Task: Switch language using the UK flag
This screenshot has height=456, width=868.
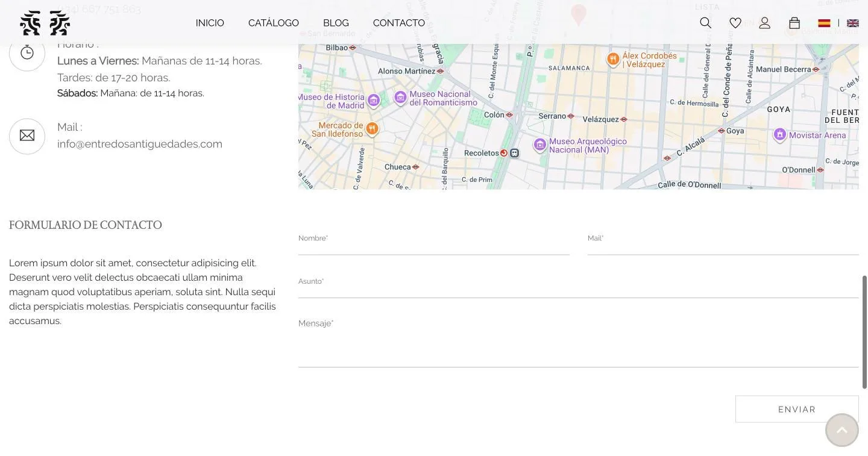Action: [852, 23]
